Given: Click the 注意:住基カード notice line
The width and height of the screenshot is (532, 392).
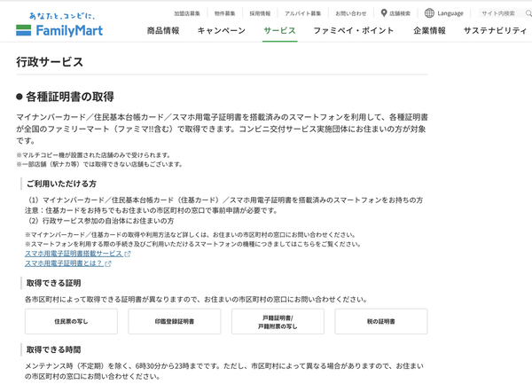Looking at the screenshot, I should coord(151,210).
